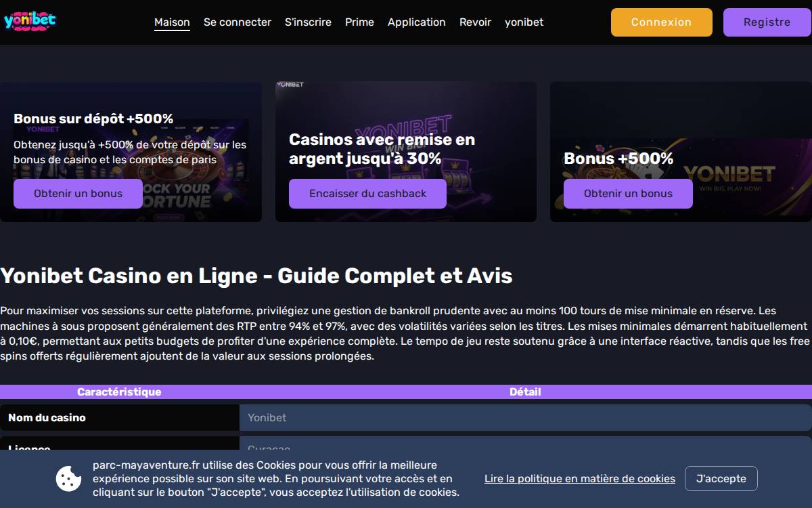Open the Revoir nav item

[475, 22]
